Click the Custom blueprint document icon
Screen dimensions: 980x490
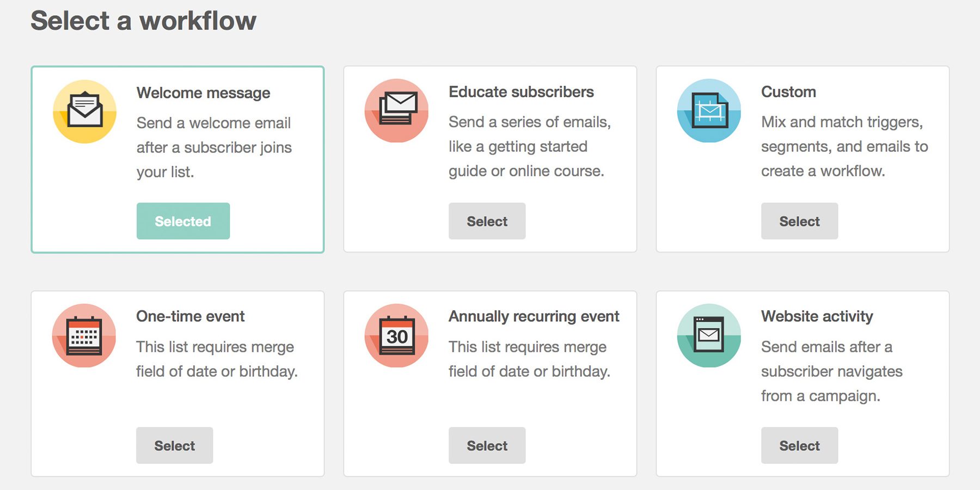tap(709, 111)
